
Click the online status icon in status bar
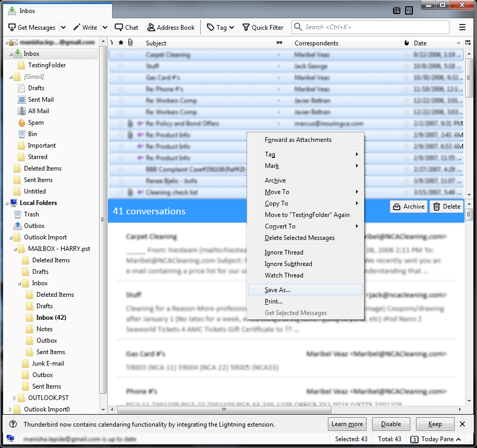tap(10, 439)
